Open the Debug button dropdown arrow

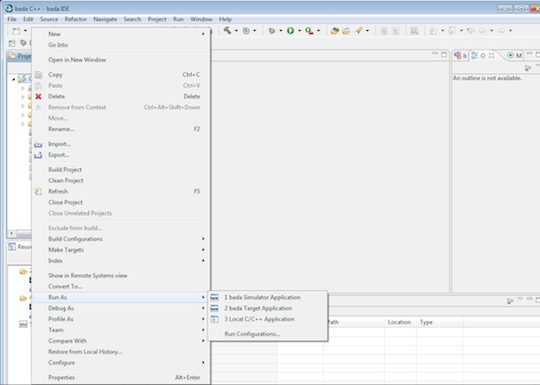[281, 31]
